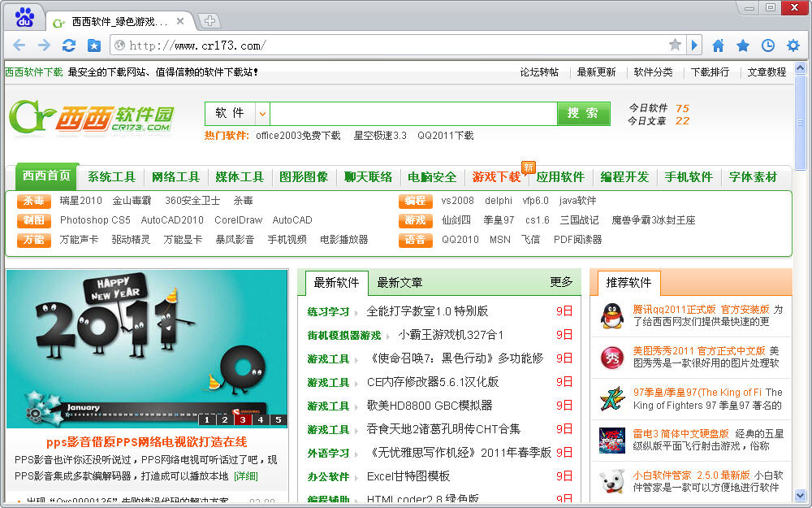Click the green 搜索 button

(583, 114)
